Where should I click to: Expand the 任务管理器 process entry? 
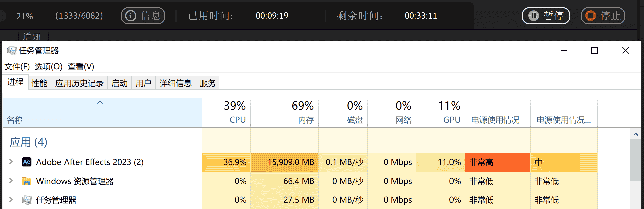11,200
